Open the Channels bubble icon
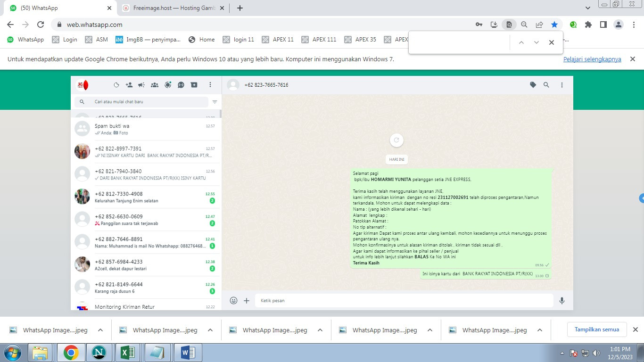 pyautogui.click(x=181, y=85)
